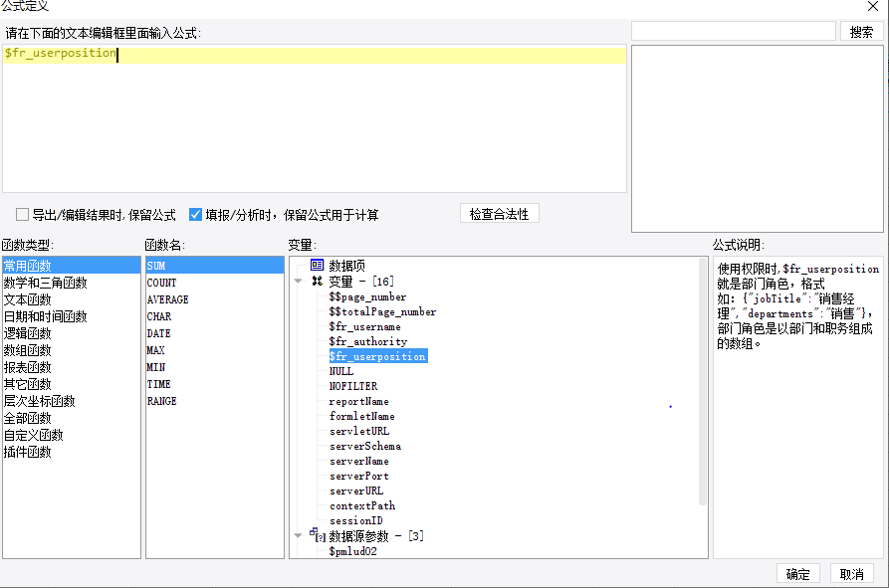Viewport: 889px width, 588px height.
Task: Select the 数据项 tree item
Action: click(347, 265)
